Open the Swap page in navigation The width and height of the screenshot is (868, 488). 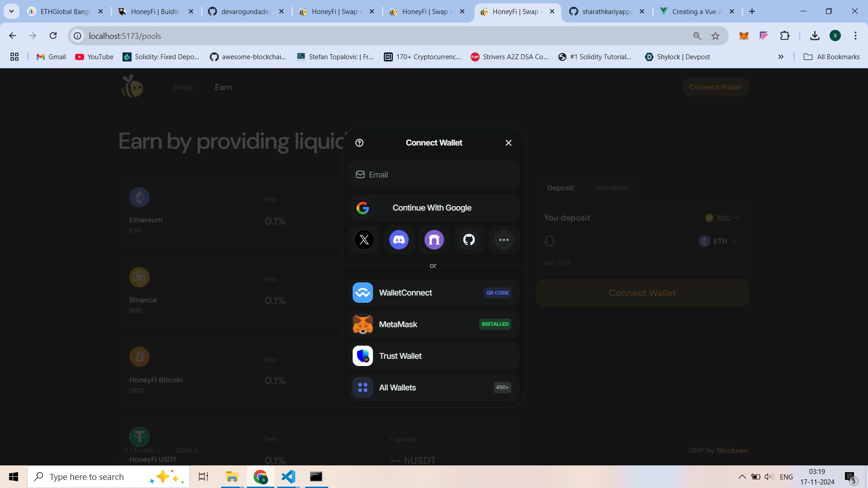point(183,87)
